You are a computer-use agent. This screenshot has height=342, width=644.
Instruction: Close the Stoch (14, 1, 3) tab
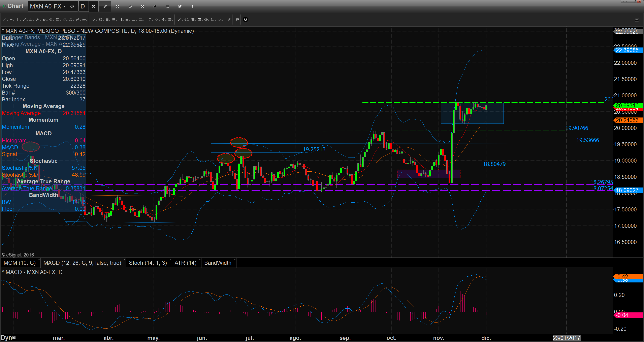(x=170, y=260)
